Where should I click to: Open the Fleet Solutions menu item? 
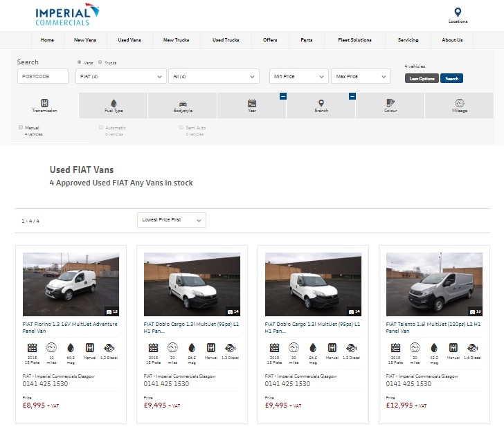pyautogui.click(x=354, y=40)
